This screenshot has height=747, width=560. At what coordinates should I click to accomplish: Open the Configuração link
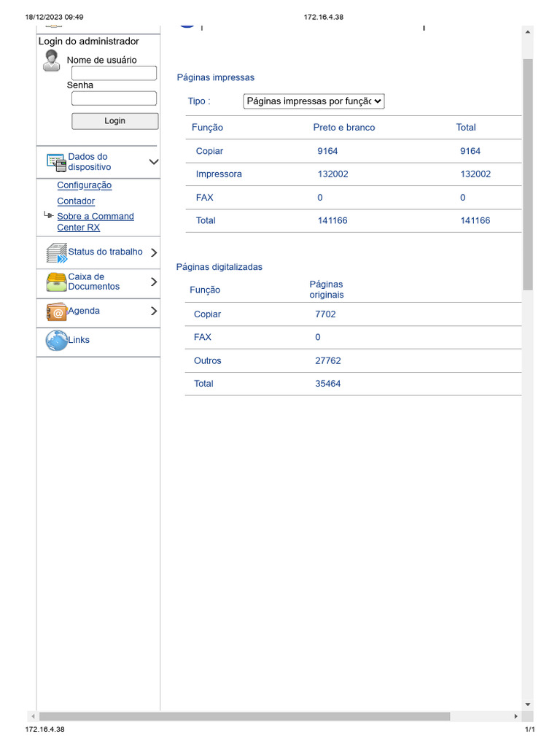pyautogui.click(x=85, y=185)
